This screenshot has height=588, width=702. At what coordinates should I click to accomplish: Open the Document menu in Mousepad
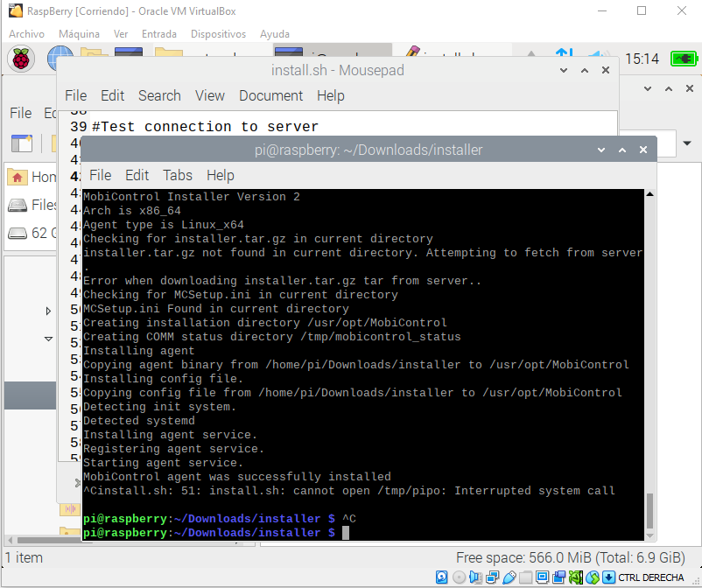270,95
